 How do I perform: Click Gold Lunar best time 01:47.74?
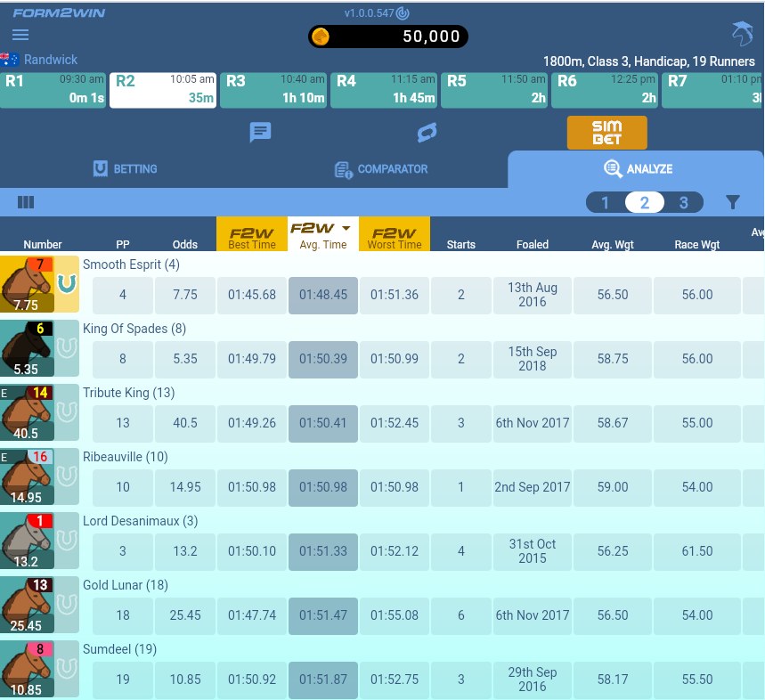click(x=252, y=615)
